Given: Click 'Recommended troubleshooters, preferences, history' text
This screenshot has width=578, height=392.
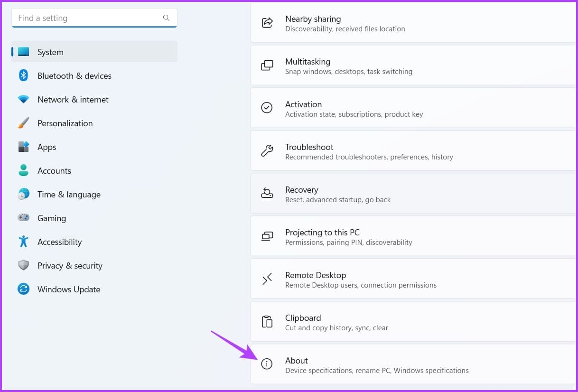Looking at the screenshot, I should click(369, 157).
